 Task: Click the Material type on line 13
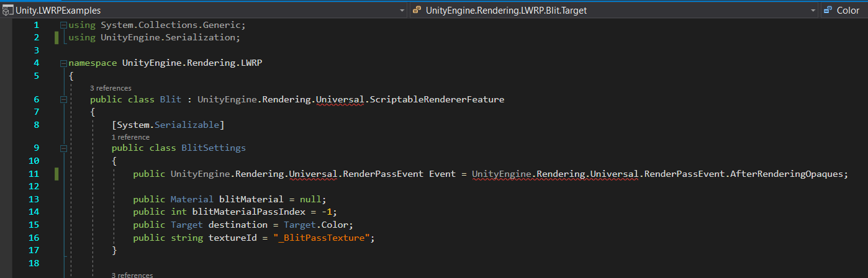(x=192, y=199)
